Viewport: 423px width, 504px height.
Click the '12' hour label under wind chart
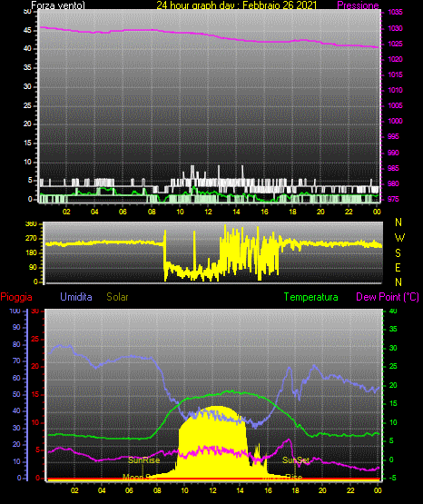click(208, 212)
